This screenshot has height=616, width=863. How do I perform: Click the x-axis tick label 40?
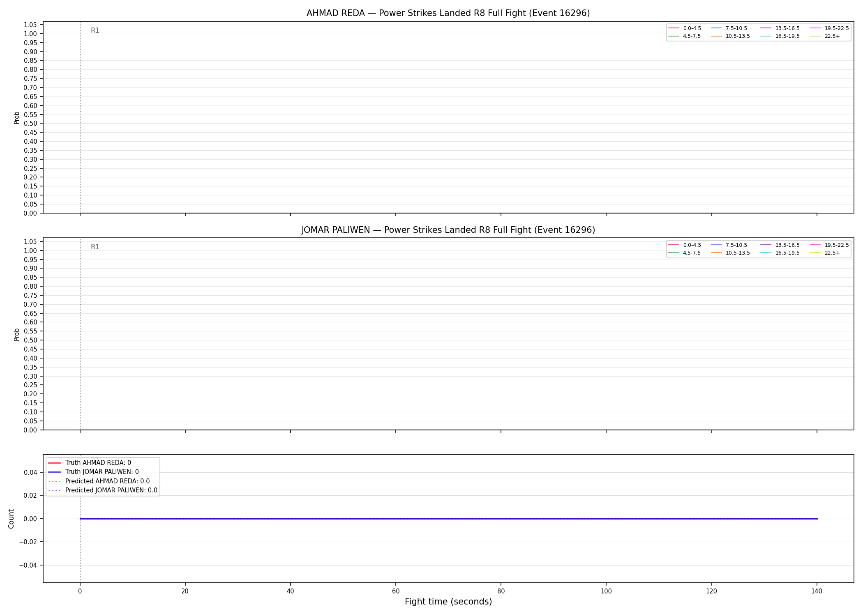290,591
